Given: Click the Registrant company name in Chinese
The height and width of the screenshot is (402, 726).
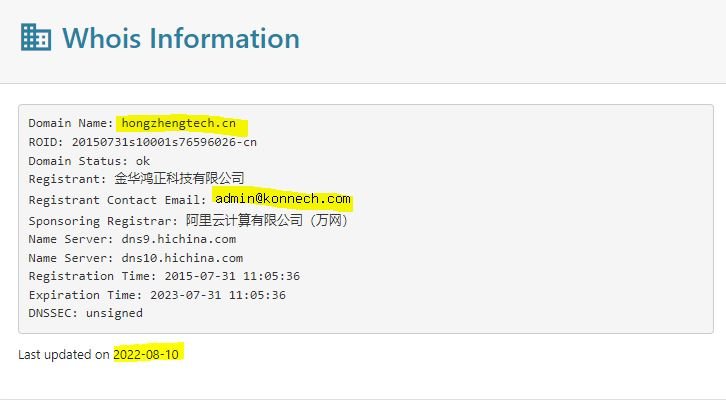Looking at the screenshot, I should click(x=179, y=178).
